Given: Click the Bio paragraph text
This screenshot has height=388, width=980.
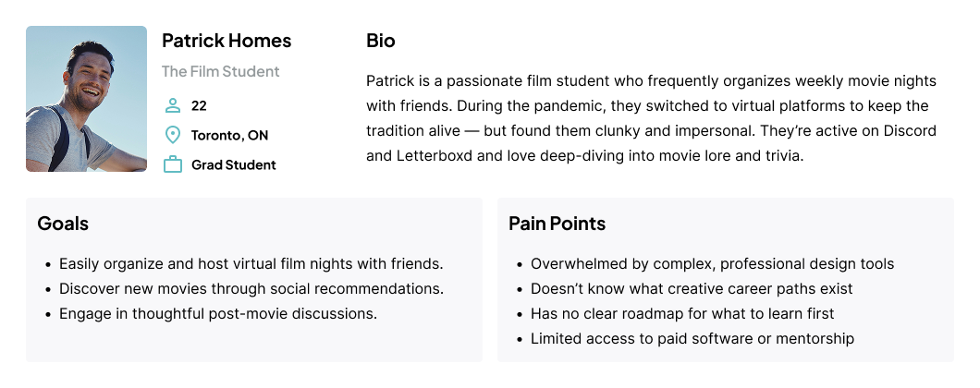Looking at the screenshot, I should click(x=651, y=118).
